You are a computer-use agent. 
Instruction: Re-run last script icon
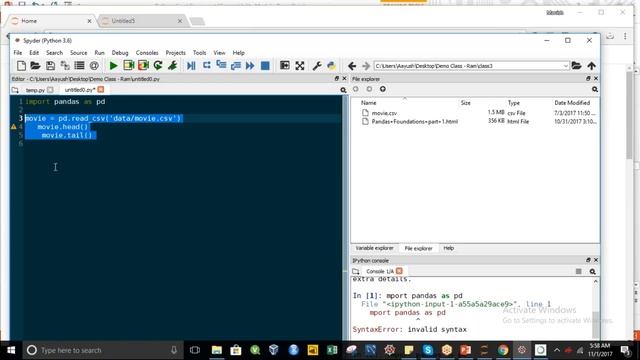[158, 65]
